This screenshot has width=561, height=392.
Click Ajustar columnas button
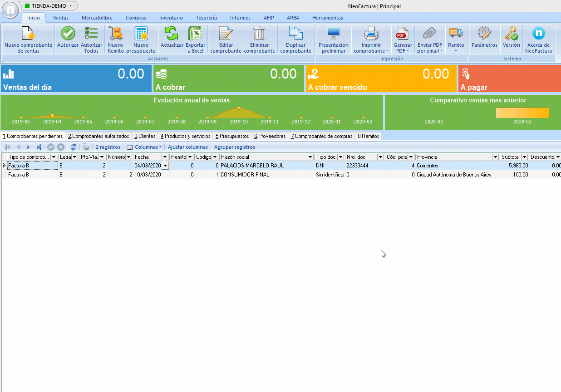187,147
